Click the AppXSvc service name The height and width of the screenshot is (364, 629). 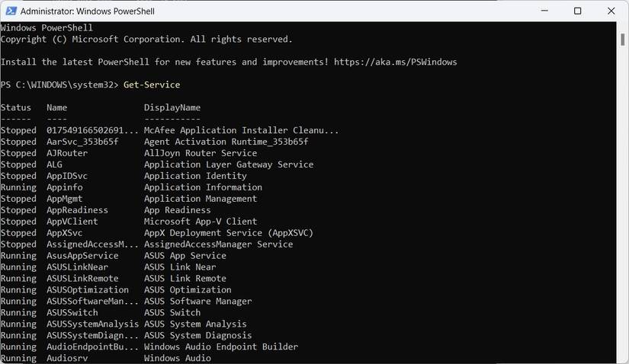(x=65, y=233)
